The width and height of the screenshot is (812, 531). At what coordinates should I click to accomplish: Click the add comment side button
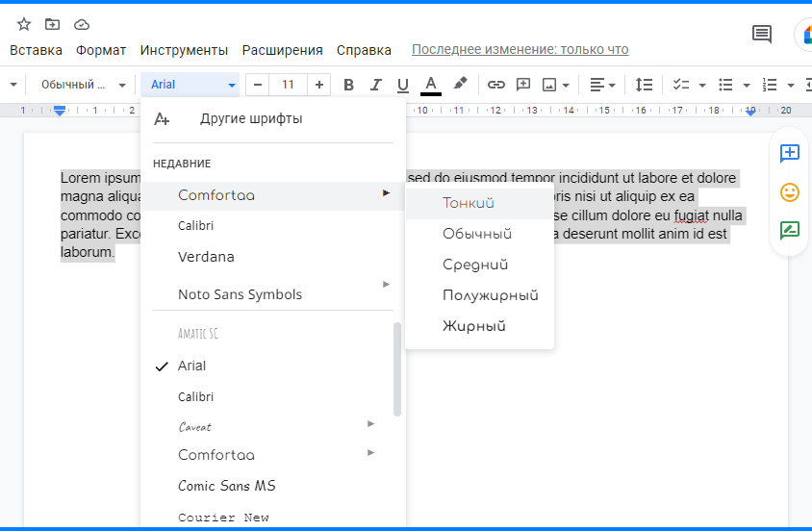coord(790,153)
